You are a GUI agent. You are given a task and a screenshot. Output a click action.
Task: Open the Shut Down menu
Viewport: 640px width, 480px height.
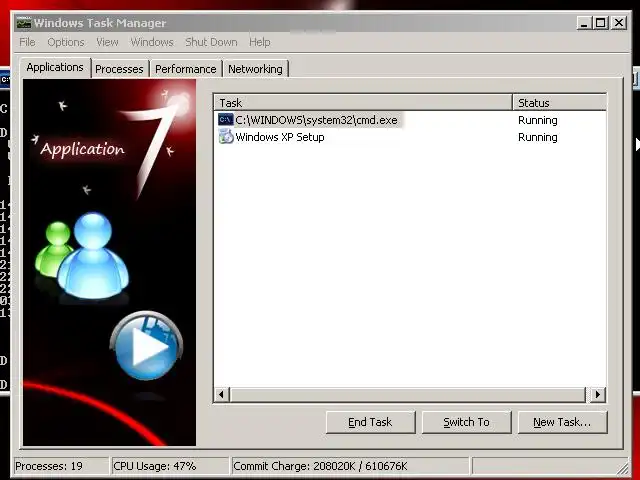tap(211, 42)
